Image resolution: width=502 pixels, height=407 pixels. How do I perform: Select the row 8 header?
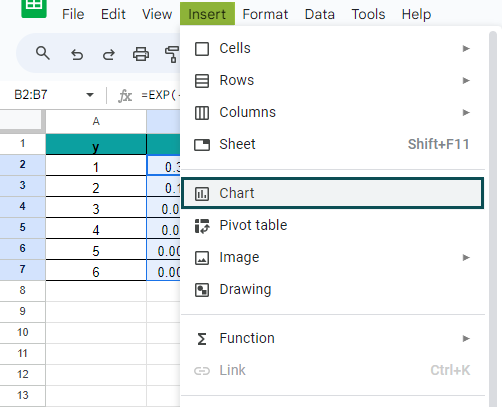tap(22, 291)
